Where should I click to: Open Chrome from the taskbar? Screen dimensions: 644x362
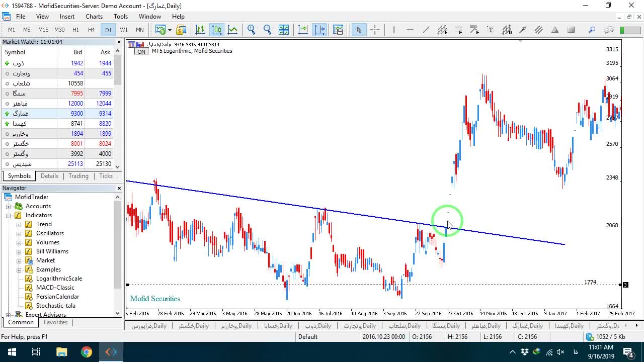pyautogui.click(x=87, y=352)
